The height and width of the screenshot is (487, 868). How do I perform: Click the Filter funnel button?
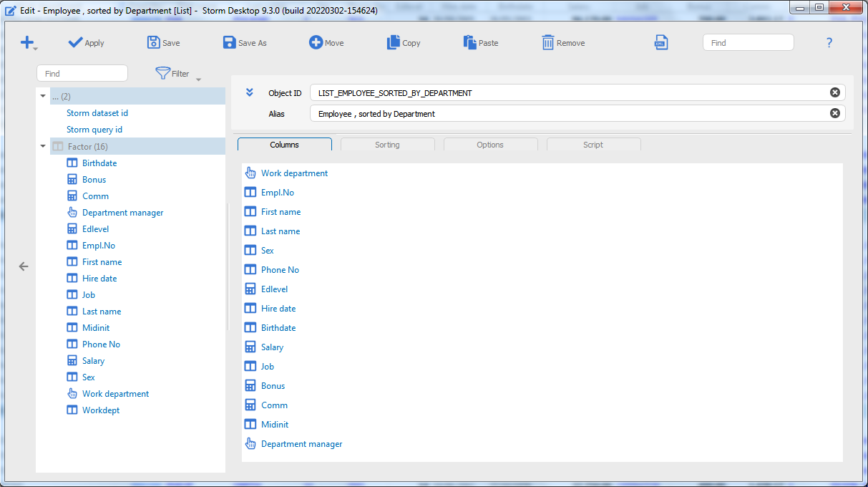tap(172, 73)
